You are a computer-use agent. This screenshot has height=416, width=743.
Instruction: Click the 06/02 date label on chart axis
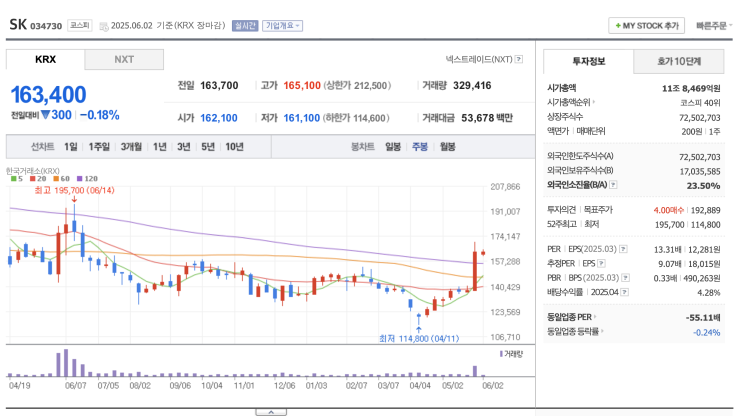[x=493, y=386]
